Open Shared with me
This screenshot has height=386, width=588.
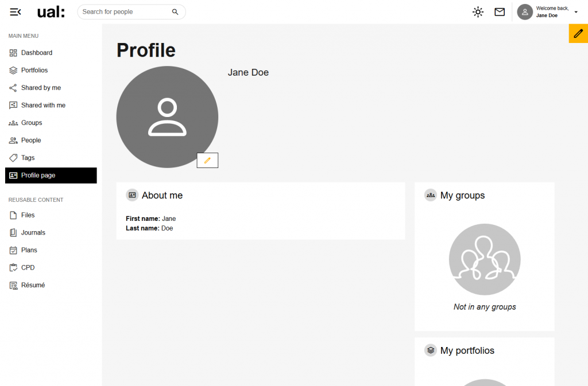click(51, 105)
